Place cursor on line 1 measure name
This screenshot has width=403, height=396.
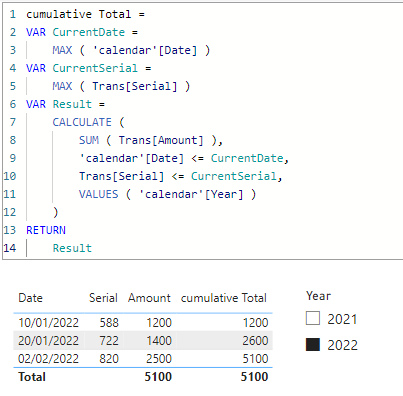pos(79,14)
